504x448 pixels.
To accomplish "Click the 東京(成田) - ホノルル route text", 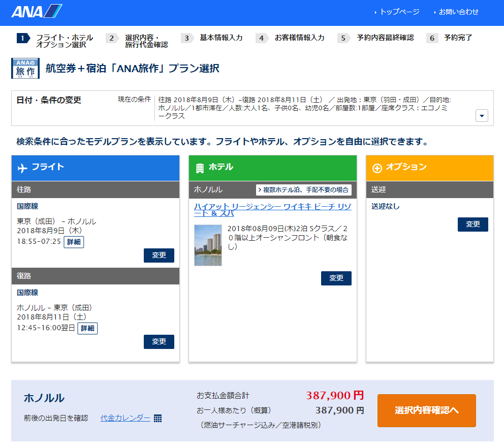I will pos(56,221).
